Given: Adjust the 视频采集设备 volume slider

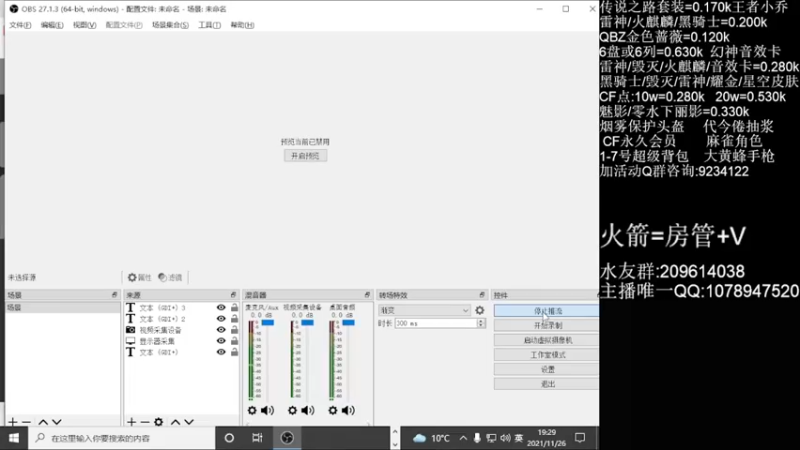Looking at the screenshot, I should (x=307, y=322).
